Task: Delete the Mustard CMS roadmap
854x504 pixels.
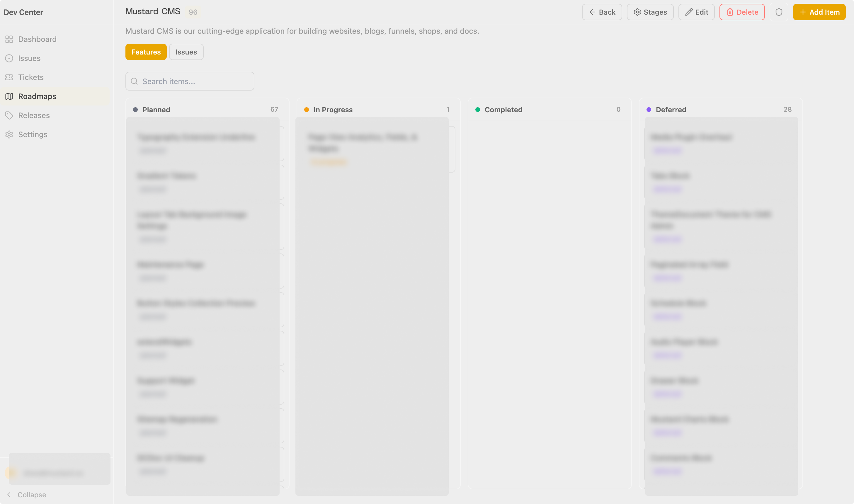Action: click(742, 12)
